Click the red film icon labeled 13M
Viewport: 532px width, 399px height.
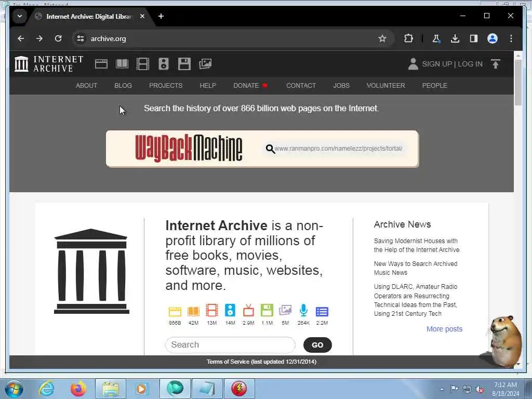coord(212,311)
